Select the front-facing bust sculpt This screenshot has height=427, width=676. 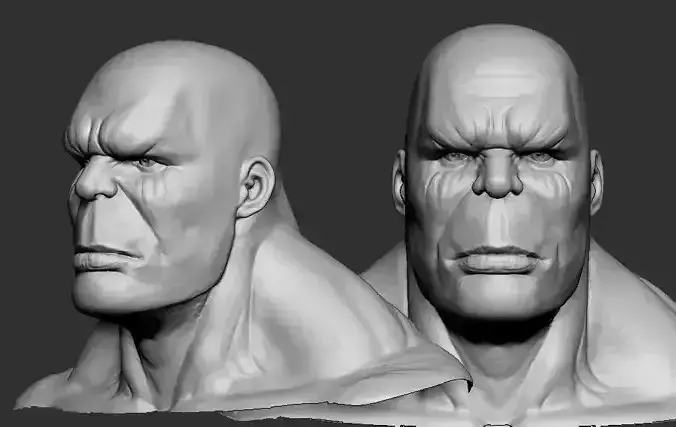click(x=500, y=224)
